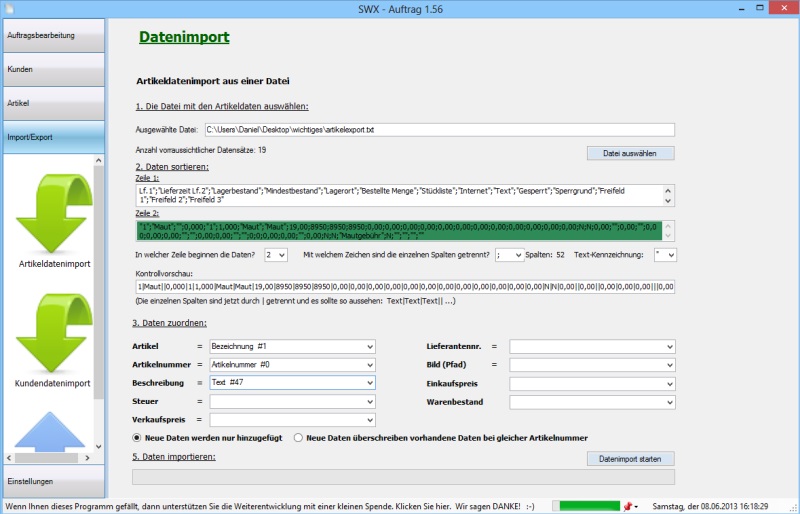Click the 'Datei auswählen' button

630,153
